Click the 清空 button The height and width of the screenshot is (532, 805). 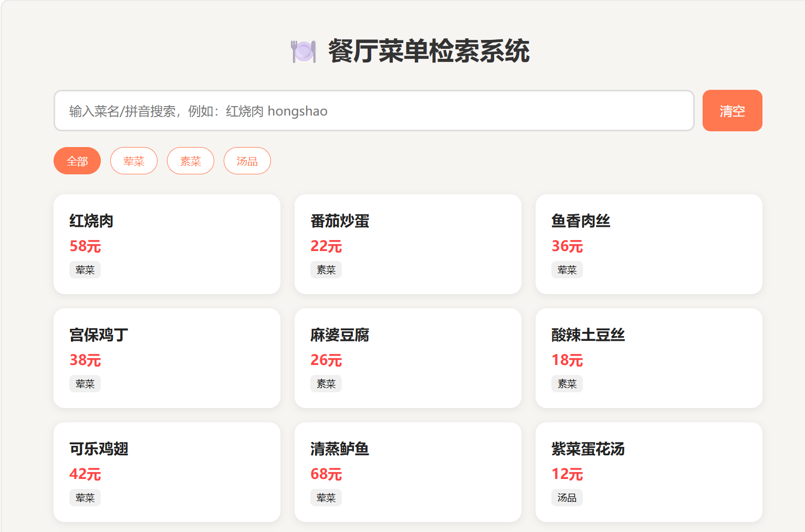(x=732, y=111)
